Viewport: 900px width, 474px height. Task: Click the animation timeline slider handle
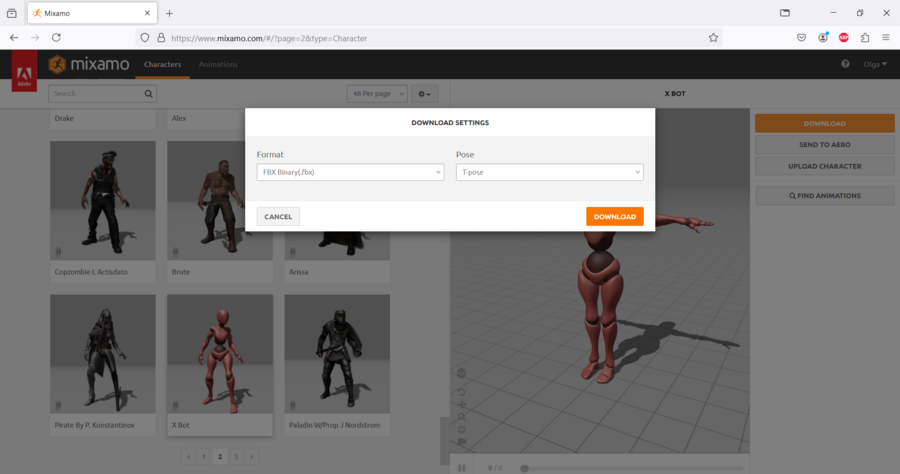pyautogui.click(x=524, y=467)
